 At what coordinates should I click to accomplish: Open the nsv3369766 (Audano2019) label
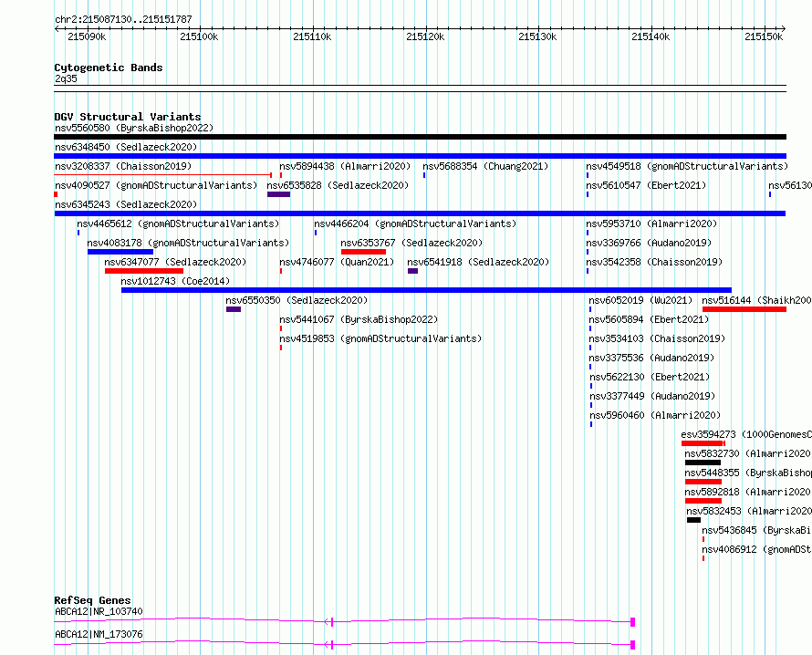[x=649, y=243]
